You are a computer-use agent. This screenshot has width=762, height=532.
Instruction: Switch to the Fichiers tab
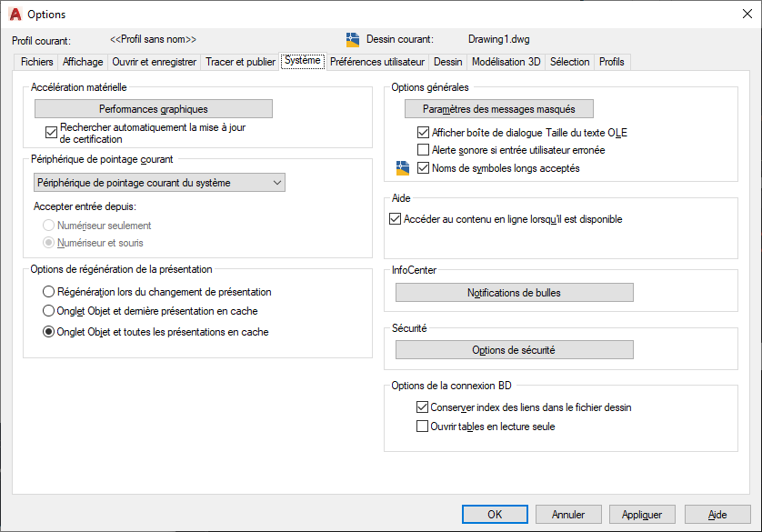(x=37, y=62)
